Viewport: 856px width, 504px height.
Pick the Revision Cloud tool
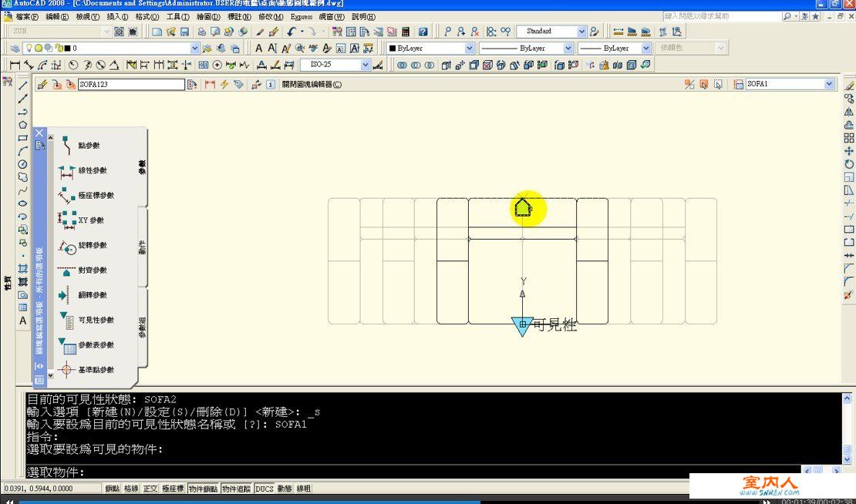[x=22, y=177]
